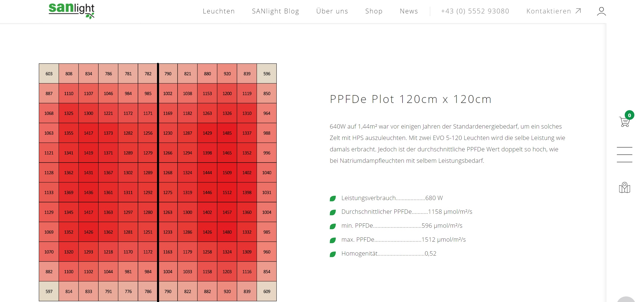Click the cart badge showing 0

629,115
